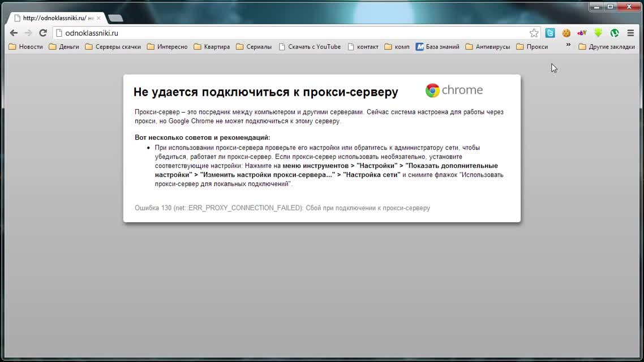644x362 pixels.
Task: Close the odnoklassniki.ru tab
Action: (x=98, y=18)
